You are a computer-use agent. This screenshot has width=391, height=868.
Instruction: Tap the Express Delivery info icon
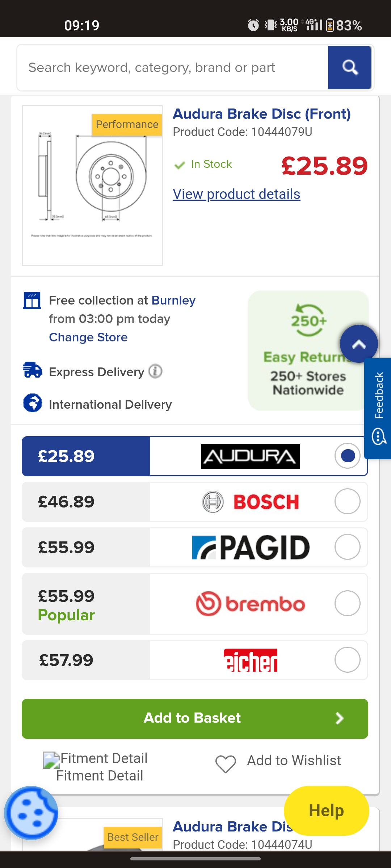155,371
